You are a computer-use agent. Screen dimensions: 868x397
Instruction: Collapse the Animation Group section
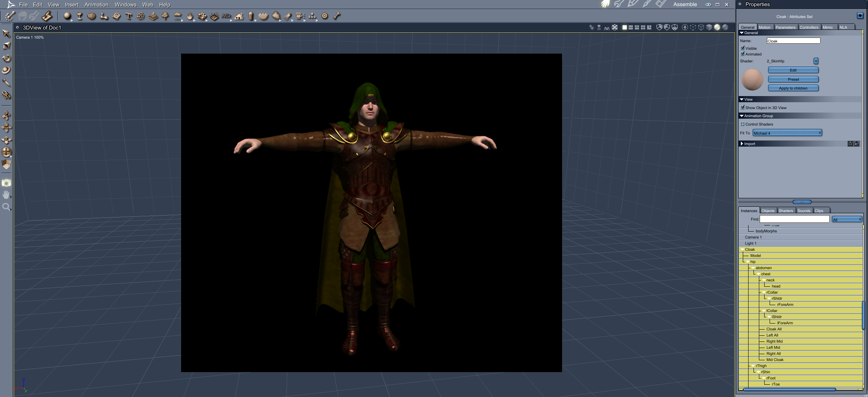(x=742, y=116)
